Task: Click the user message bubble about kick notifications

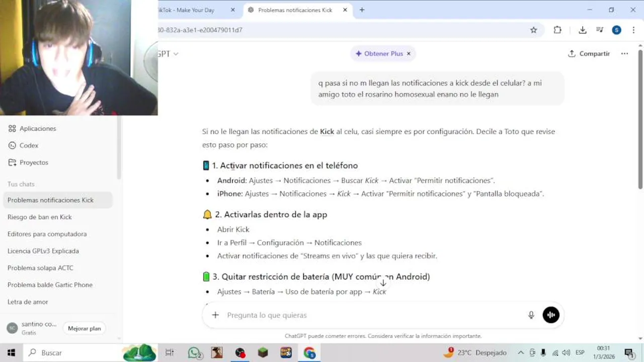Action: (x=437, y=88)
